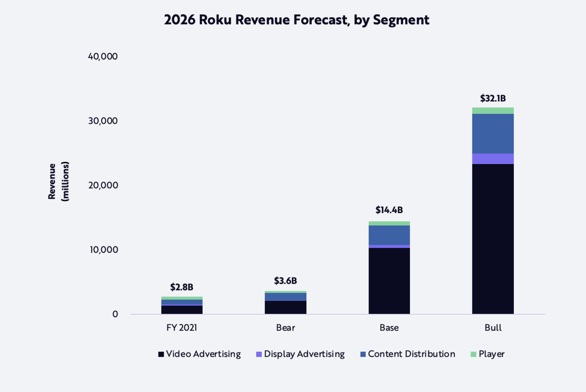586x392 pixels.
Task: Click the '$32.1B' data label
Action: (x=493, y=99)
